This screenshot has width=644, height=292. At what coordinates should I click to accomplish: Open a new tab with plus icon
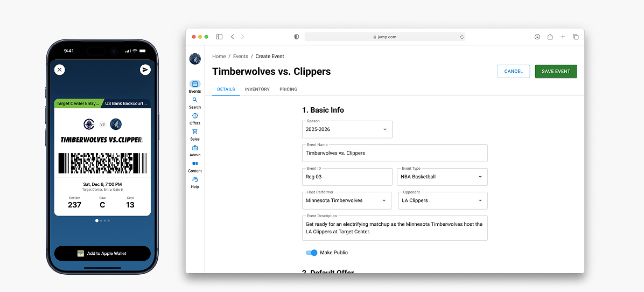click(563, 37)
